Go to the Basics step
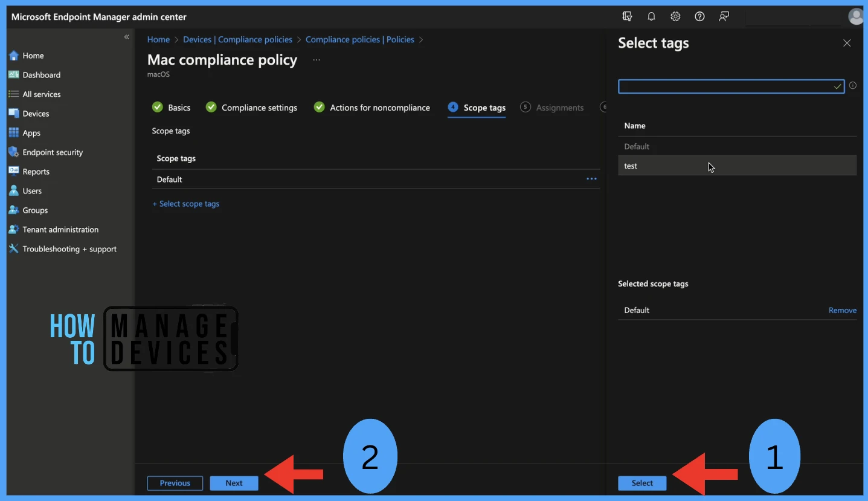Image resolution: width=868 pixels, height=501 pixels. [x=172, y=108]
